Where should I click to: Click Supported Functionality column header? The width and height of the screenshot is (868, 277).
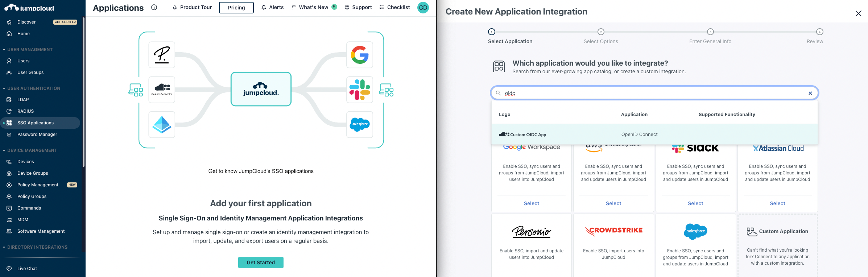click(727, 115)
